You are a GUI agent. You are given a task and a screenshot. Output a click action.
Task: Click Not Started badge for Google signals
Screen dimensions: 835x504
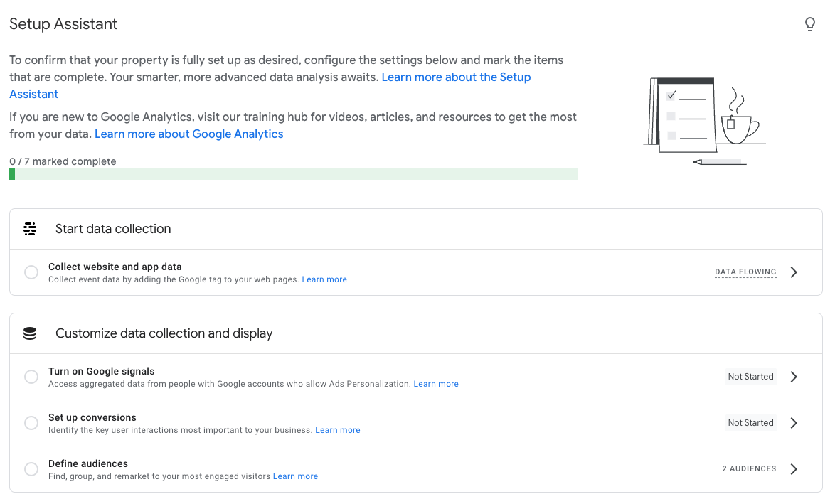click(x=751, y=377)
